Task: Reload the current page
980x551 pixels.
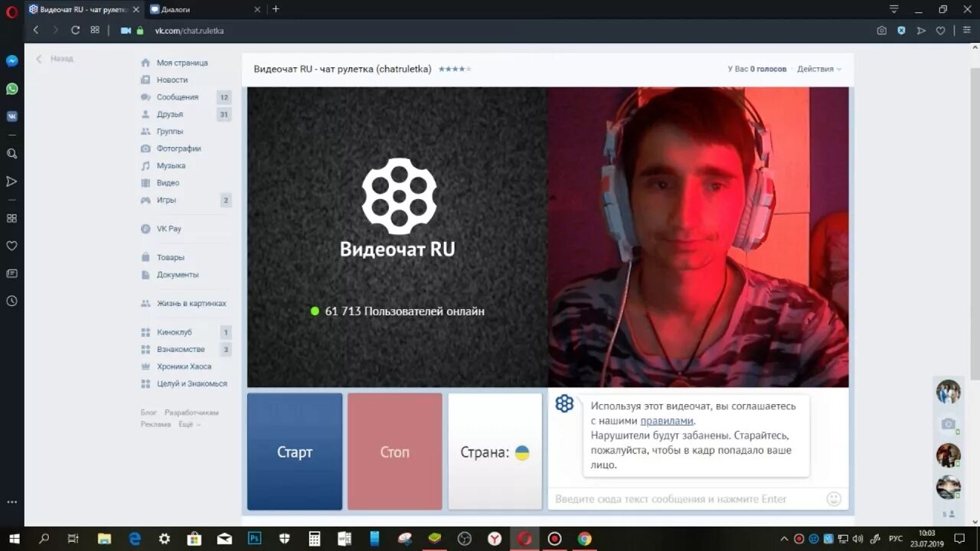Action: coord(75,31)
